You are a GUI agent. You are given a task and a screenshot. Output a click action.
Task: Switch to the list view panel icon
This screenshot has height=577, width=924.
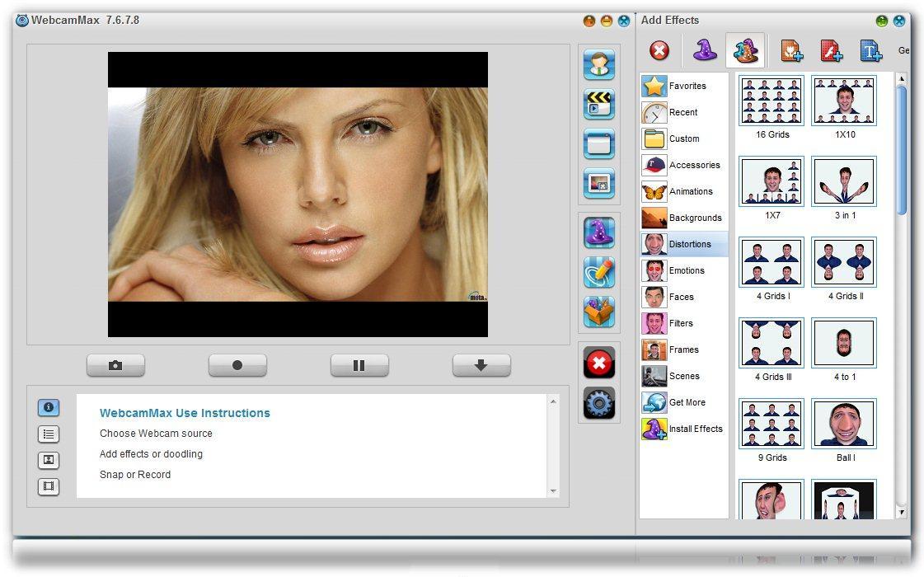point(49,434)
